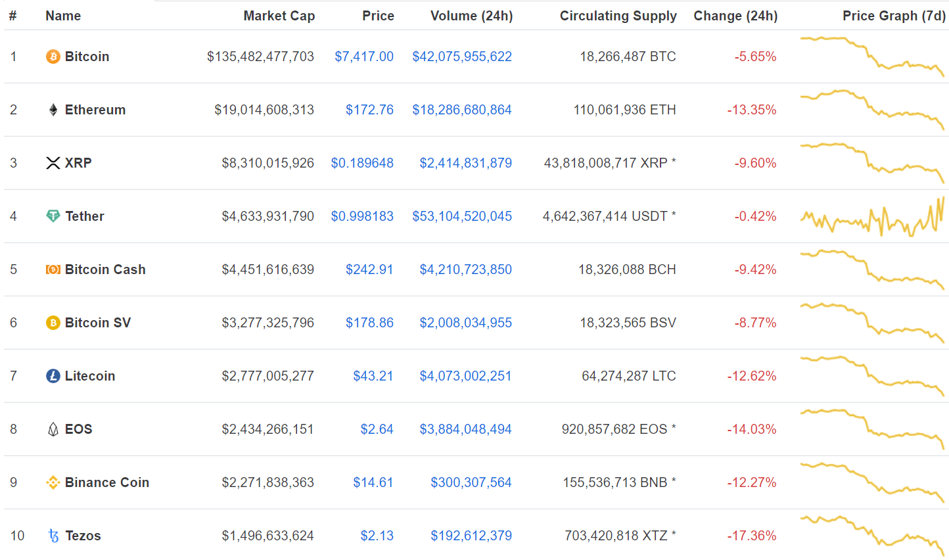949x560 pixels.
Task: Select Bitcoin market cap $135,482,477,703
Action: coord(261,57)
